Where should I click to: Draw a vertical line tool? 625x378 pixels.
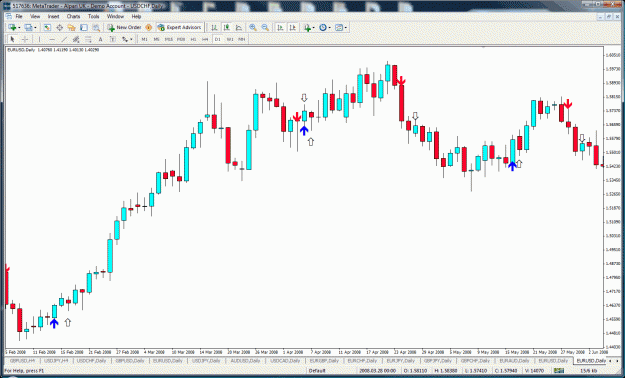coord(39,39)
